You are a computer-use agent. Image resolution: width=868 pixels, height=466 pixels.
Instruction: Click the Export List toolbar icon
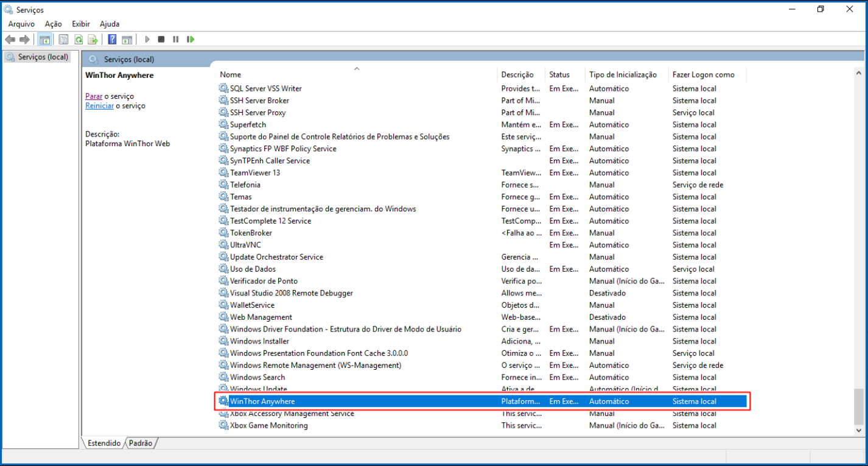(93, 40)
